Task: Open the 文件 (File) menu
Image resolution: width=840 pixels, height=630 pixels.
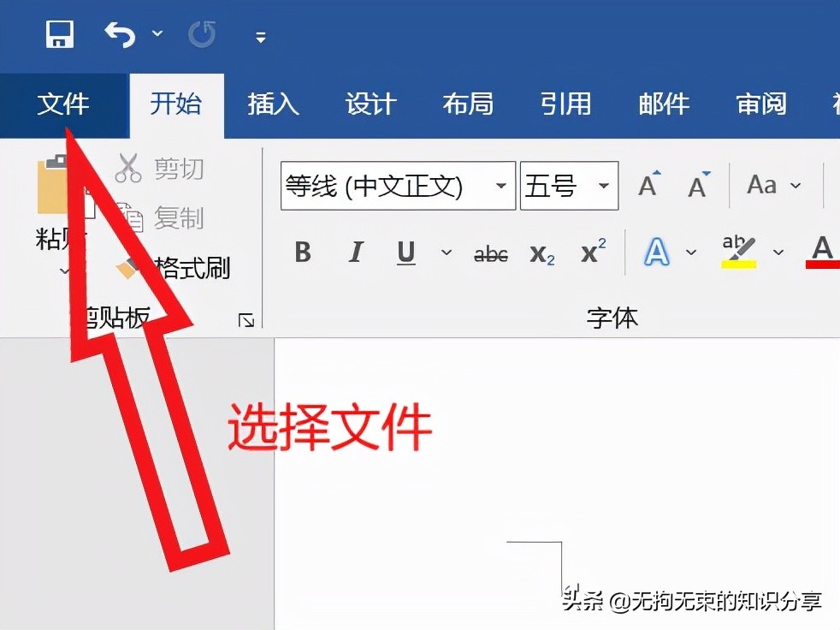Action: pyautogui.click(x=64, y=104)
